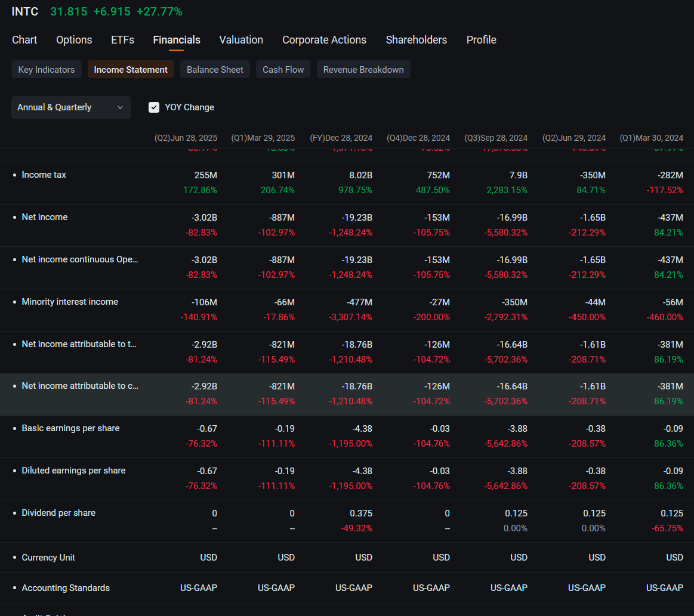The image size is (694, 616).
Task: Click the 2,283.15% Income tax change
Action: (x=507, y=190)
